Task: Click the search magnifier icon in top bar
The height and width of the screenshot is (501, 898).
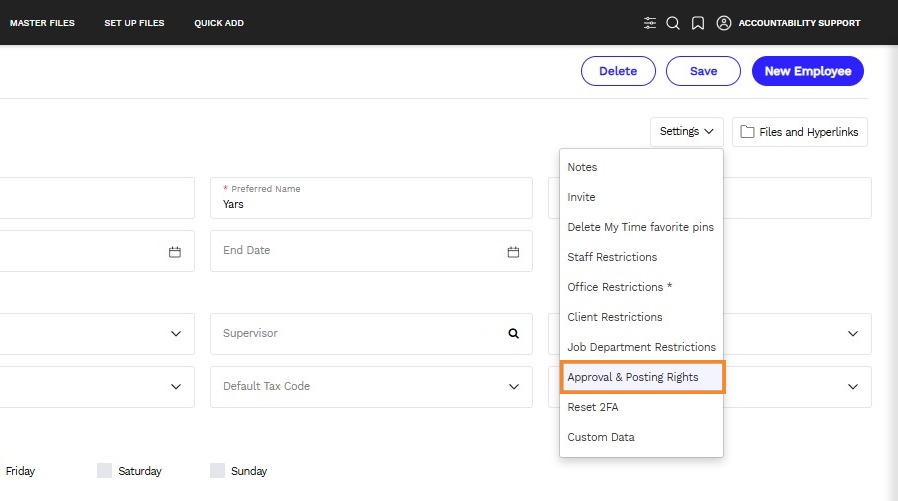Action: 673,23
